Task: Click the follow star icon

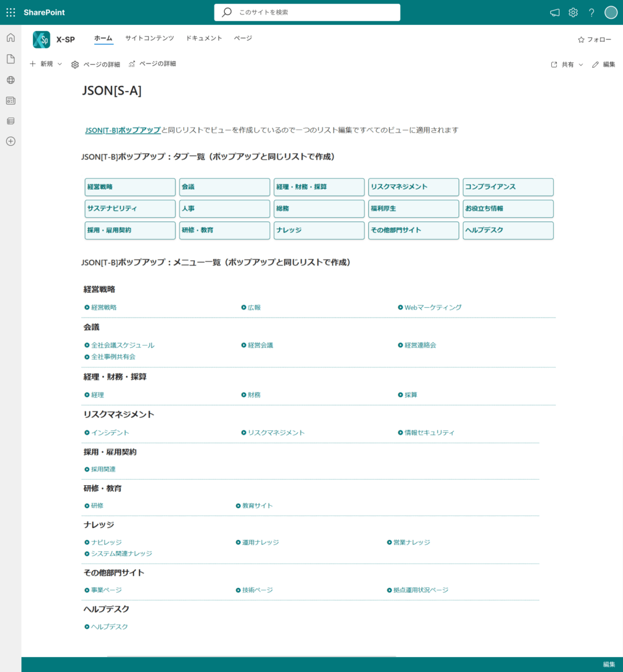Action: click(581, 40)
